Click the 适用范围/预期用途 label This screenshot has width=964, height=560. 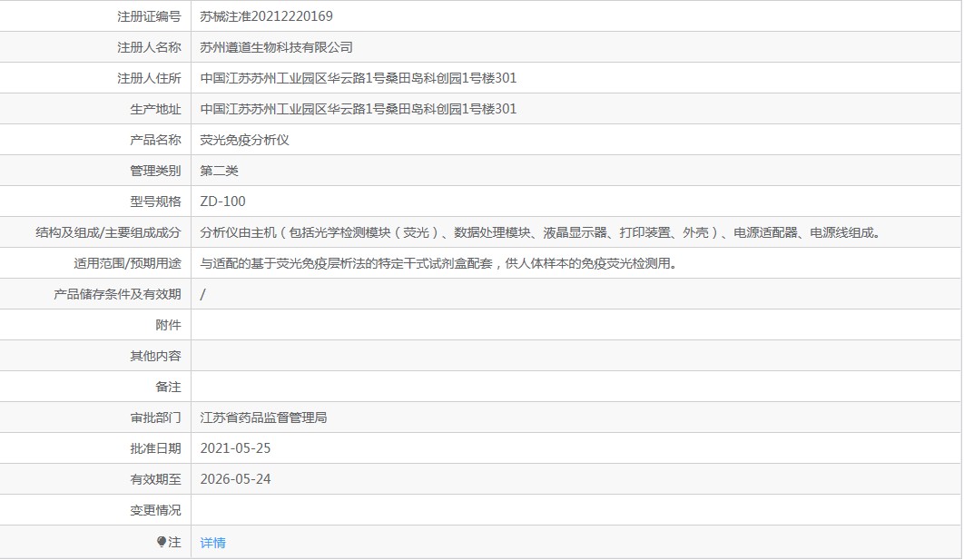(x=127, y=263)
